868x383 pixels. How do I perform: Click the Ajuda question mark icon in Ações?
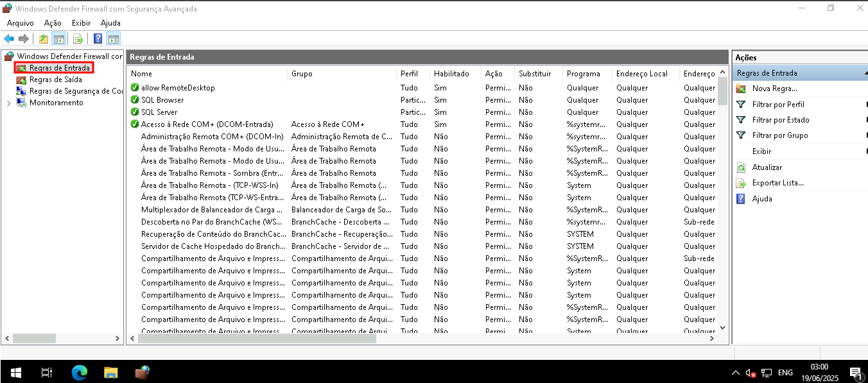pyautogui.click(x=741, y=199)
